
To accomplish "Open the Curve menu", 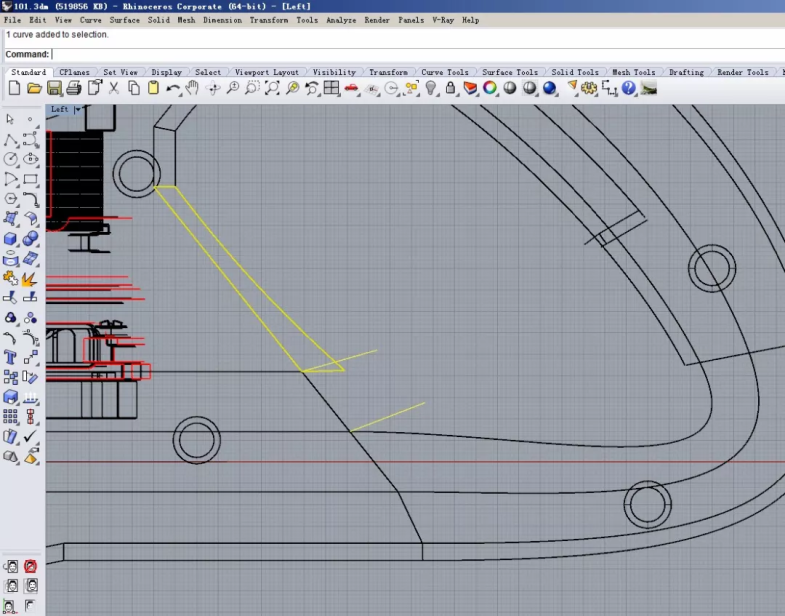I will (x=90, y=20).
